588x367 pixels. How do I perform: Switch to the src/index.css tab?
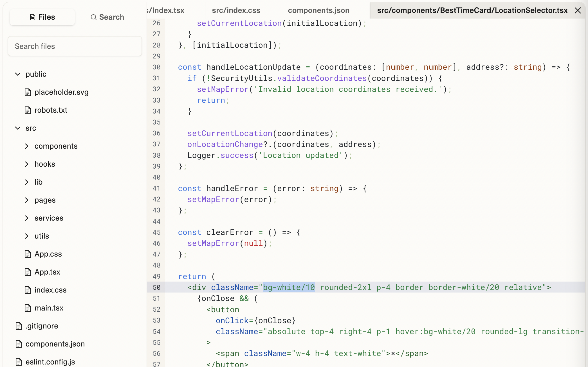coord(236,10)
